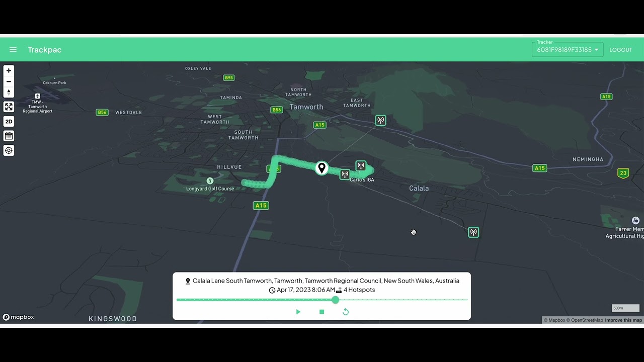
Task: Click the location pin icon in info panel
Action: point(188,281)
